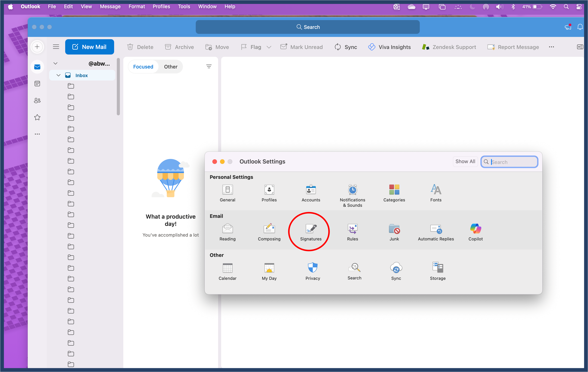588x372 pixels.
Task: Open the My Day settings pane
Action: coord(269,271)
